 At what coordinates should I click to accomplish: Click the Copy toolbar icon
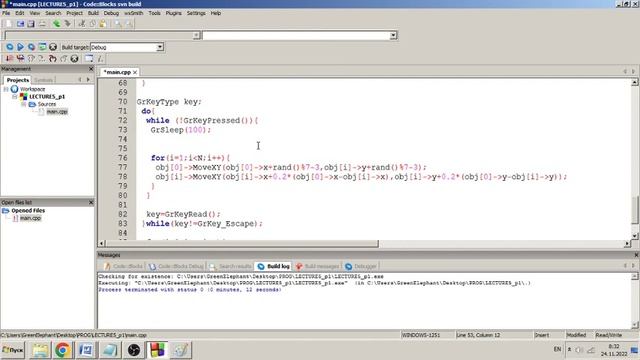click(92, 24)
